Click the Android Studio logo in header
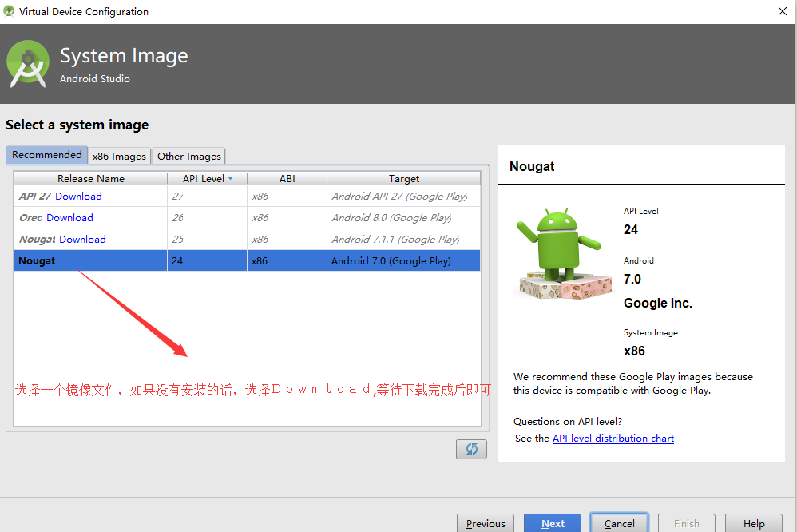Image resolution: width=797 pixels, height=532 pixels. click(28, 64)
